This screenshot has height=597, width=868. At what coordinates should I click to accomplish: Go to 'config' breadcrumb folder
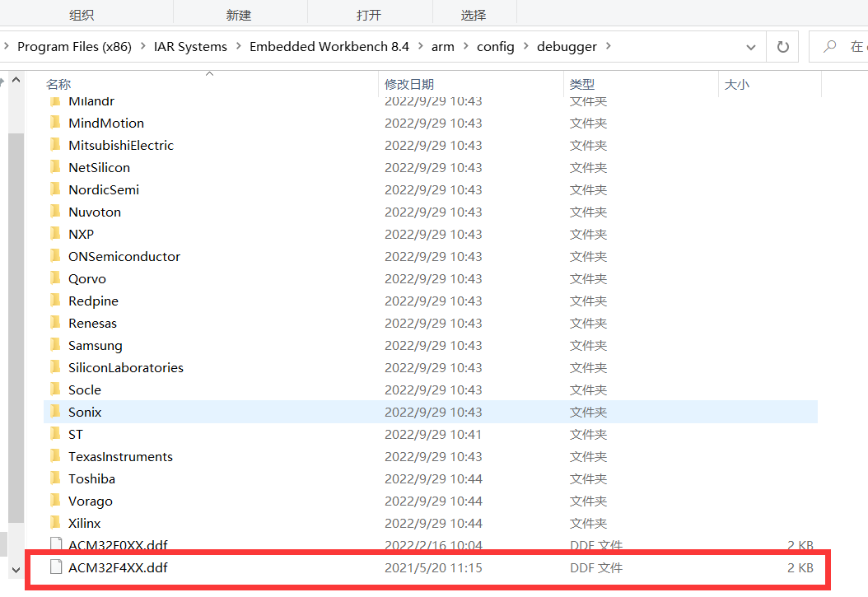point(495,47)
